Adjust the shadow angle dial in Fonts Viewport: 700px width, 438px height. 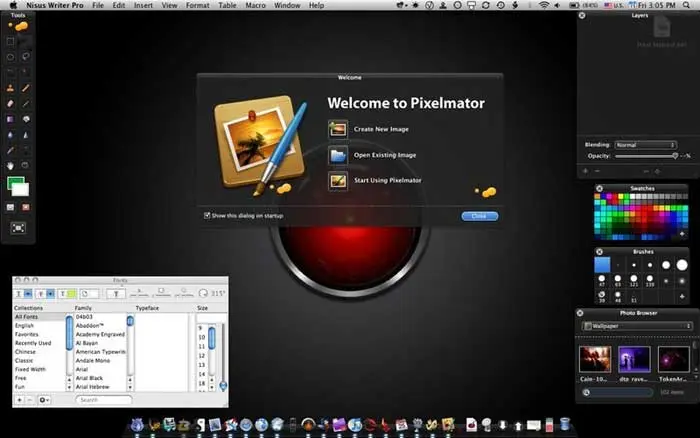(x=203, y=293)
